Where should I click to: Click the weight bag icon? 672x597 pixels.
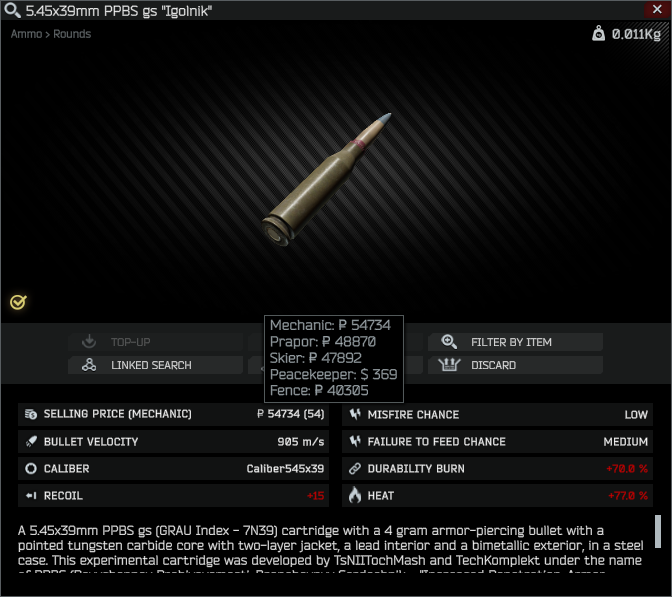point(598,33)
